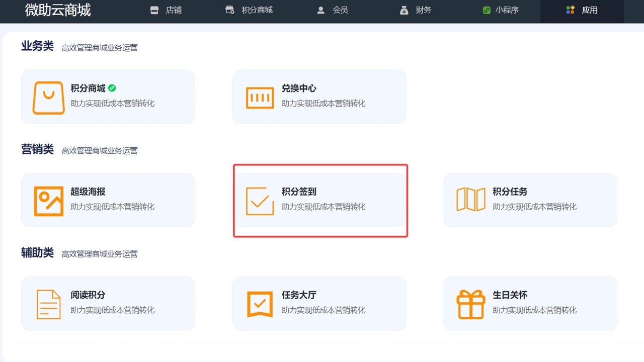644x362 pixels.
Task: Switch to the 会员 navigation tab
Action: (x=333, y=10)
